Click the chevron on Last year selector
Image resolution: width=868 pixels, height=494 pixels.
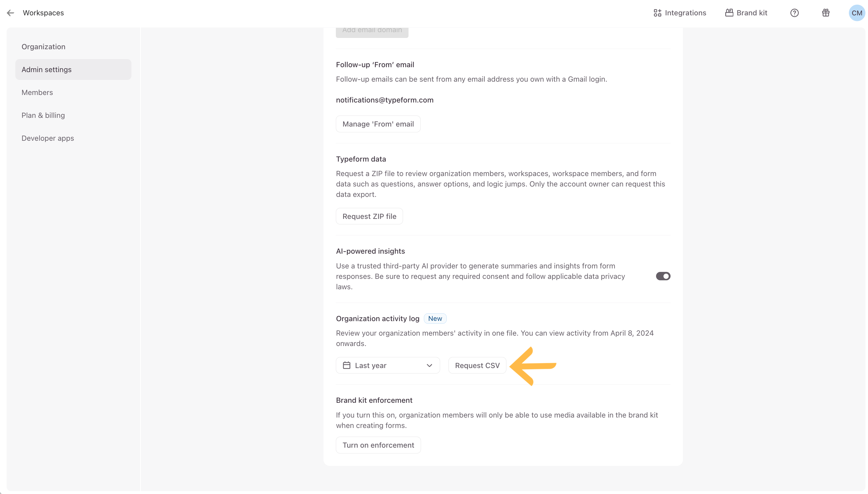pyautogui.click(x=429, y=365)
